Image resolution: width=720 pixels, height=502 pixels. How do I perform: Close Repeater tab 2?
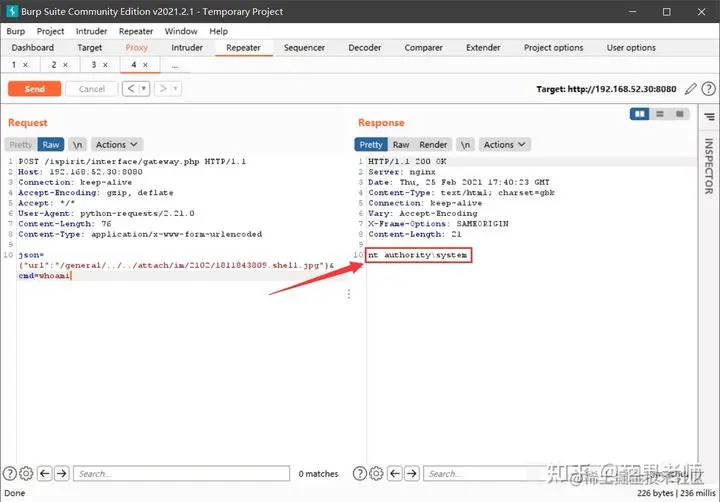coord(65,65)
